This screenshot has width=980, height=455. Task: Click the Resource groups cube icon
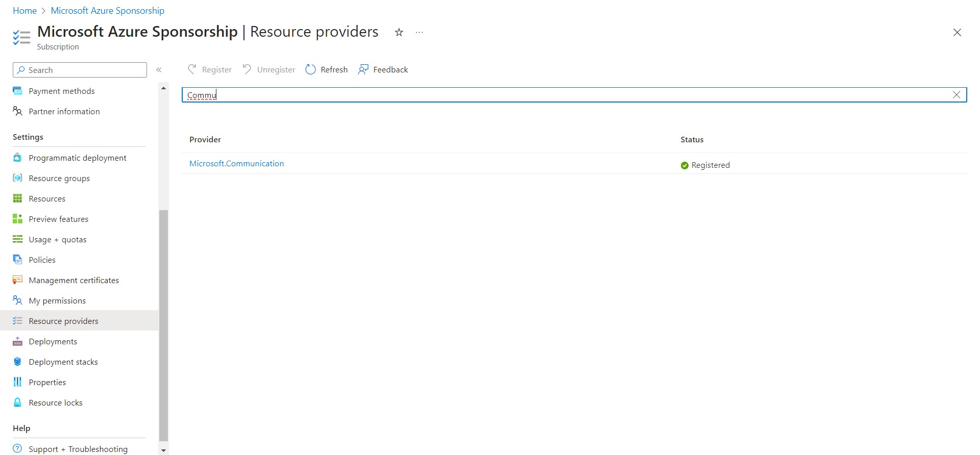point(17,178)
